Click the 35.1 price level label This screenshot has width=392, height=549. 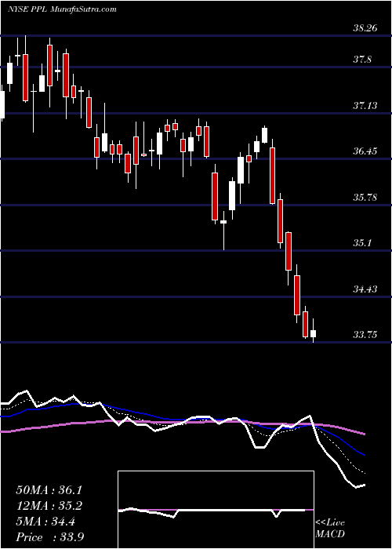coord(362,242)
